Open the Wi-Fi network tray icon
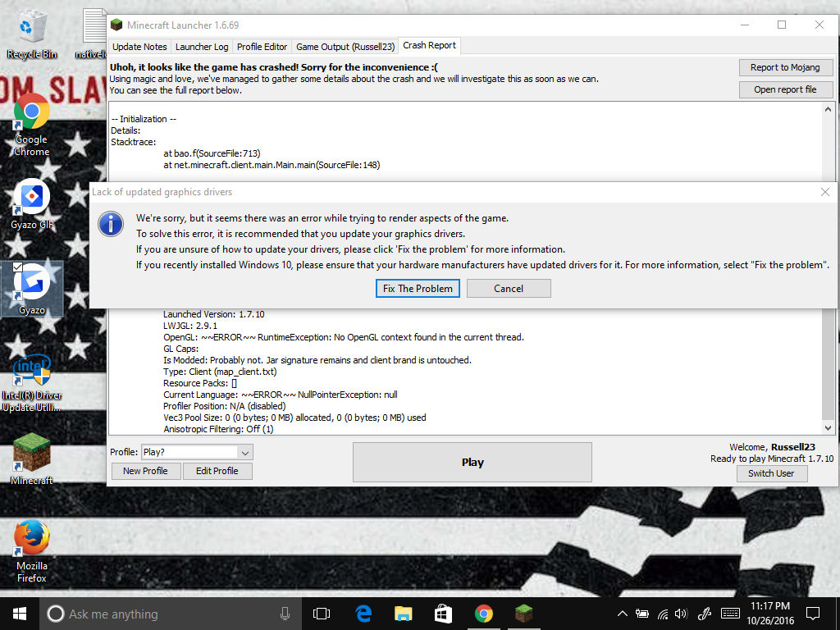Viewport: 840px width, 630px height. click(x=663, y=614)
